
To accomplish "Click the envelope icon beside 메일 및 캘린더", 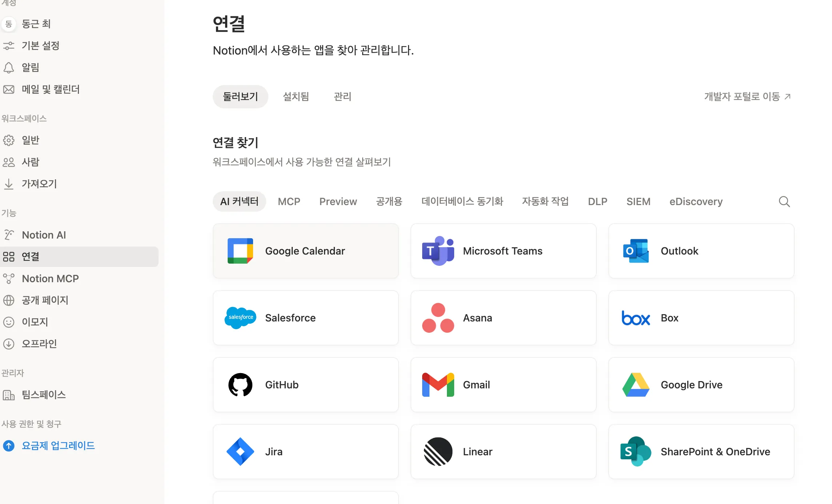I will point(9,89).
